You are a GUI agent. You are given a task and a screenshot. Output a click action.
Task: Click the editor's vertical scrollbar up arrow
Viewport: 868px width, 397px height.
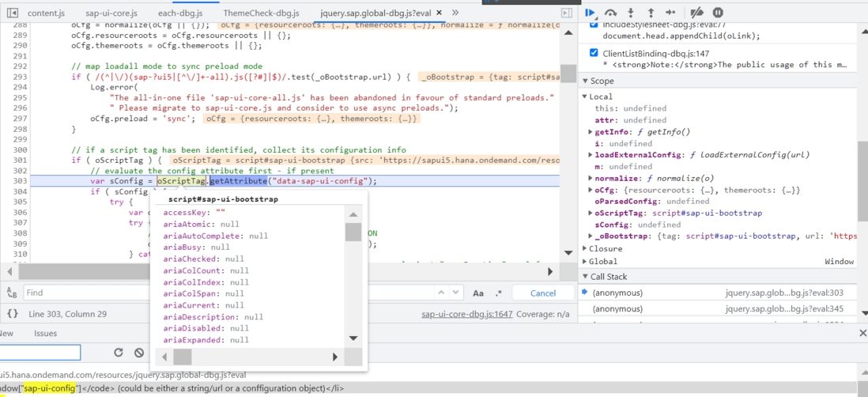568,33
